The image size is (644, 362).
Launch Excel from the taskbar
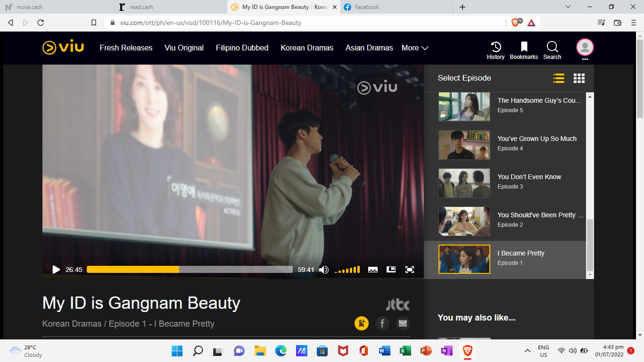coord(405,351)
